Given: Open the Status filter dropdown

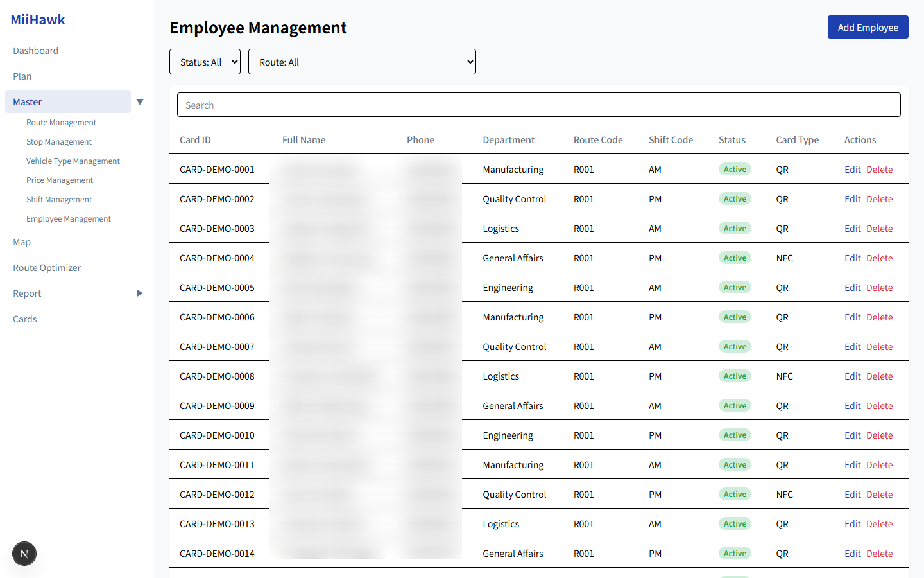Looking at the screenshot, I should coord(205,62).
